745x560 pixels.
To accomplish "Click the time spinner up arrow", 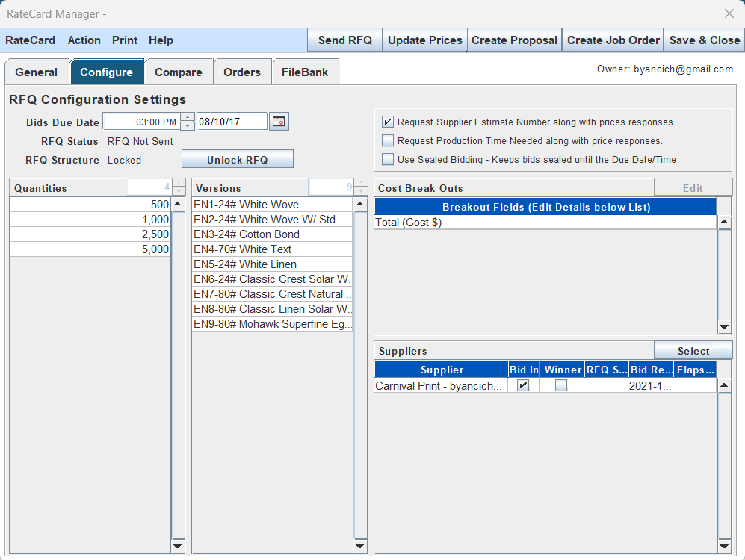I will tap(187, 117).
